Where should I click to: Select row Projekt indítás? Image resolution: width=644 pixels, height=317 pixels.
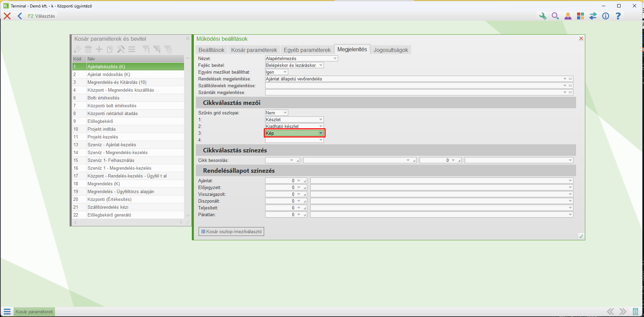coord(128,129)
